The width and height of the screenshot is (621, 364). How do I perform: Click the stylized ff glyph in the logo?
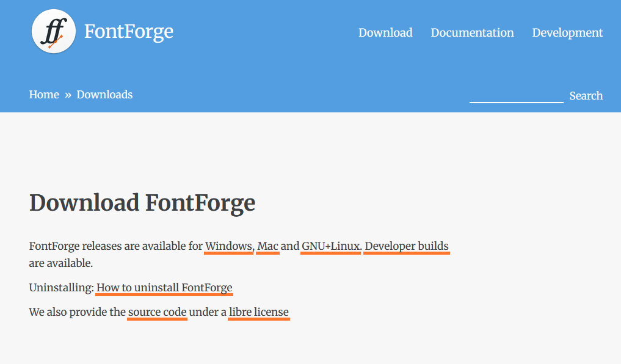(x=54, y=29)
